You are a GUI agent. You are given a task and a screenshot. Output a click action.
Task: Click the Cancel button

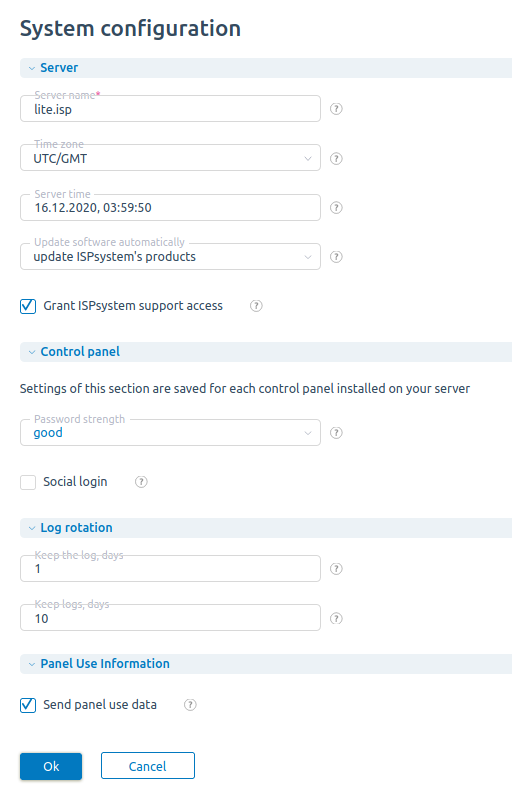pos(147,765)
